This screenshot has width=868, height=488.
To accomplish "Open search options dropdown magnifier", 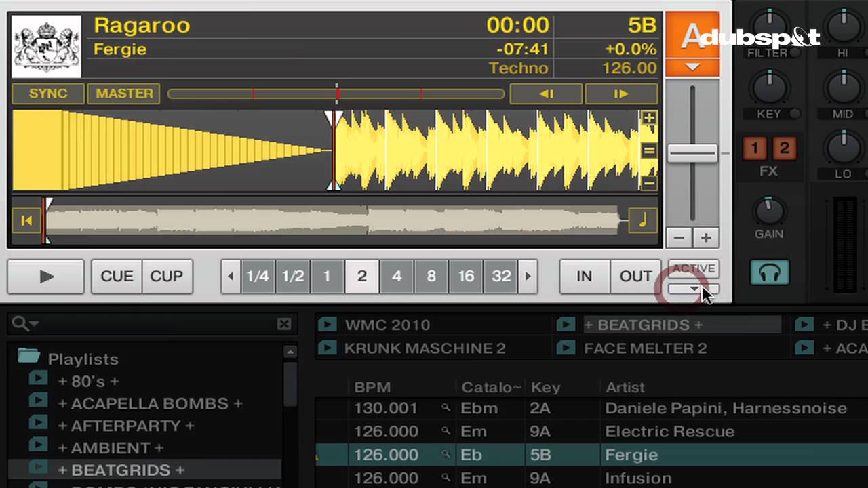I will click(25, 324).
